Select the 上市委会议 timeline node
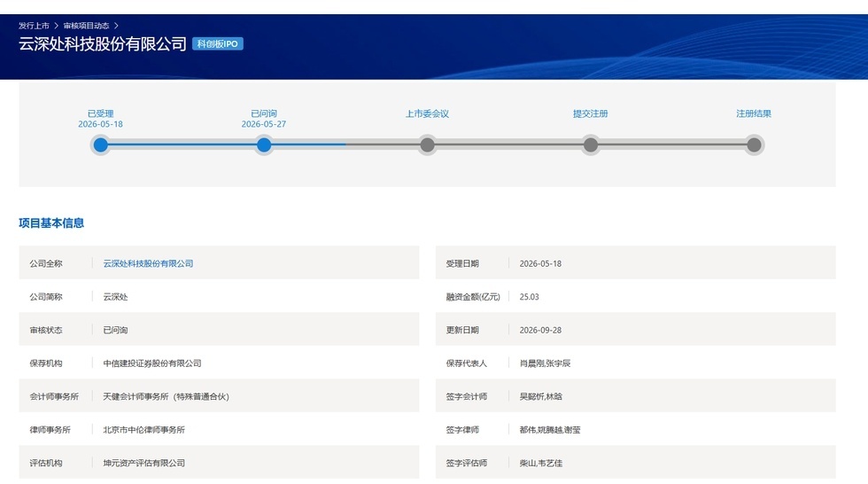Image resolution: width=868 pixels, height=484 pixels. coord(427,145)
